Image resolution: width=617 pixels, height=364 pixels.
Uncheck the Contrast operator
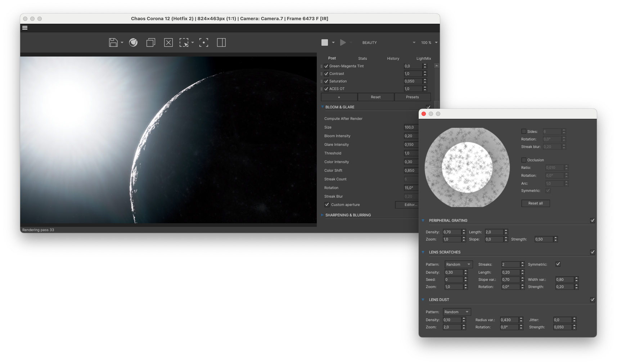pos(326,74)
